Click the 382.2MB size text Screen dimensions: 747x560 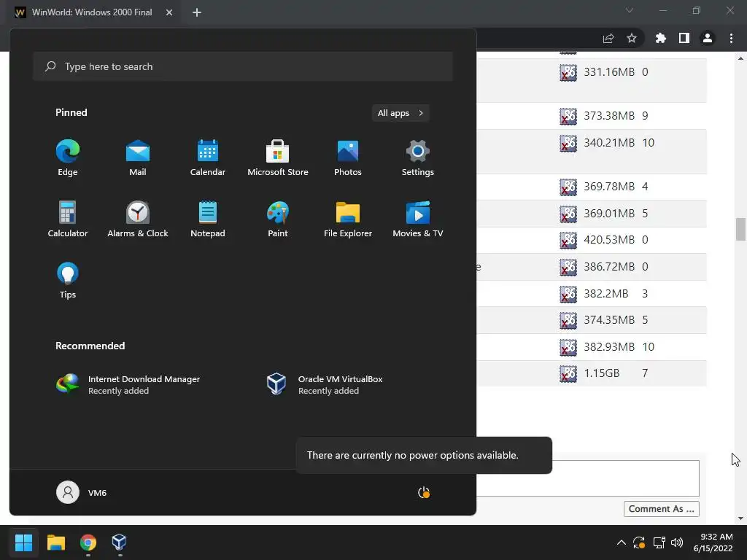[606, 293]
